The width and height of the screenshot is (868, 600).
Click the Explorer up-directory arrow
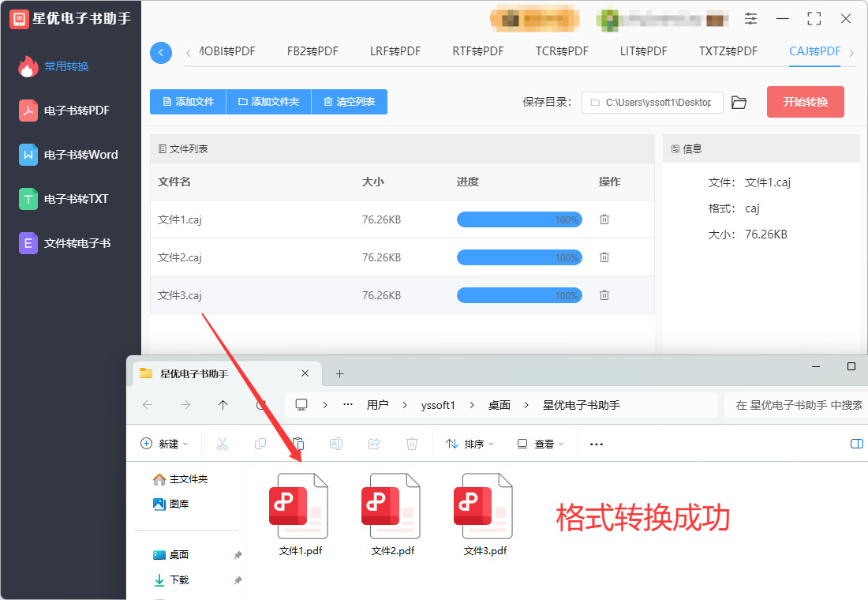pos(223,405)
